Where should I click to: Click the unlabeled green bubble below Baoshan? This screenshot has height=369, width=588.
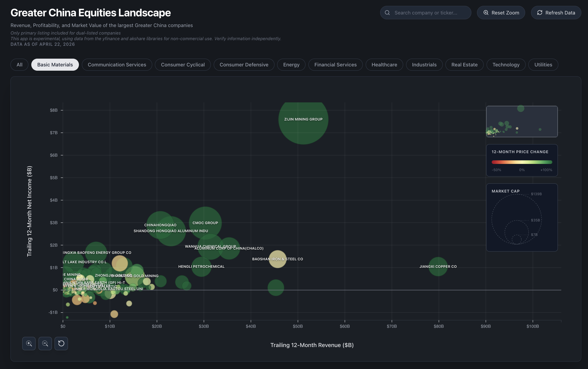coord(276,288)
